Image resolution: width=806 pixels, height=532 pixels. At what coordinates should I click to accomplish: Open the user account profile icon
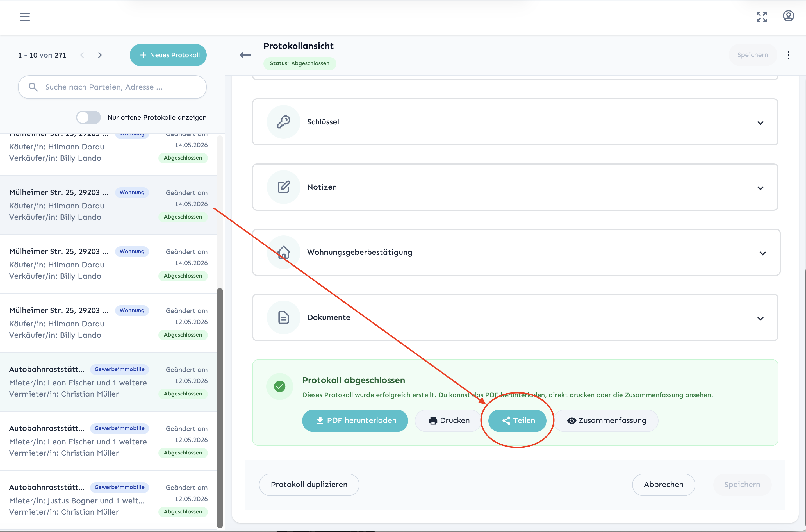click(x=788, y=16)
